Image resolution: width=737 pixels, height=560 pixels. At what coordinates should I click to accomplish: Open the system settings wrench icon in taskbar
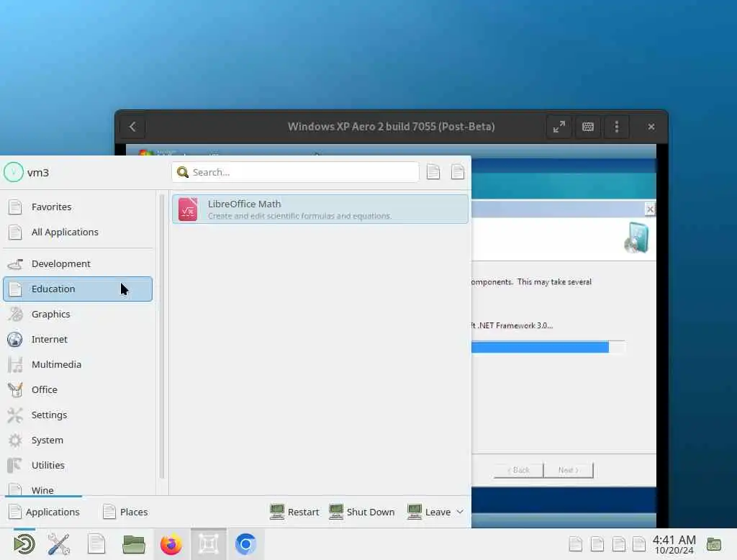point(59,544)
